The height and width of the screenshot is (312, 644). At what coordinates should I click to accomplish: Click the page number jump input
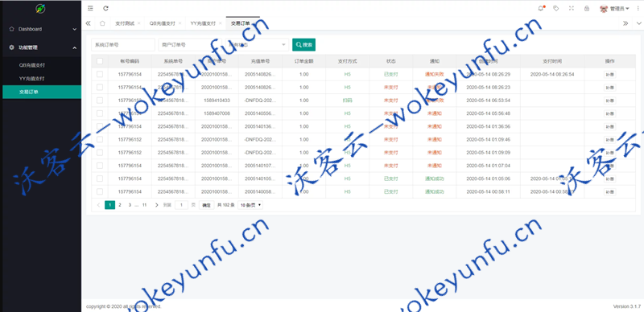(182, 205)
